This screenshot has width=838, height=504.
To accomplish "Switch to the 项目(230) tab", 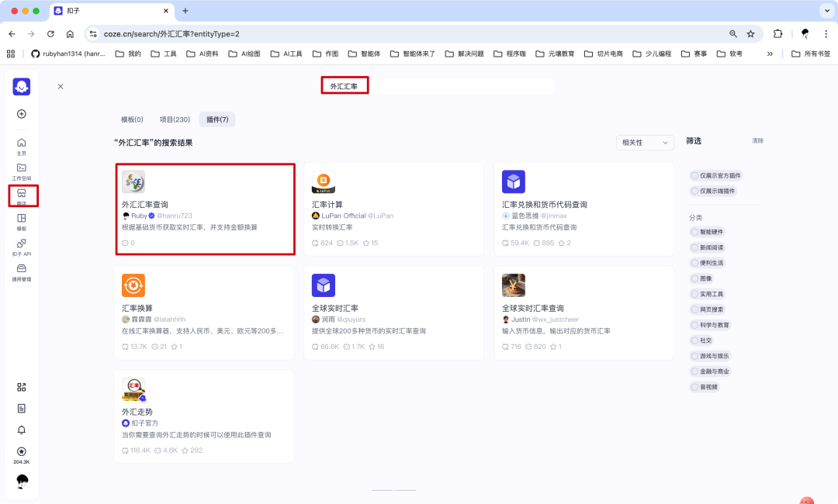I will [175, 119].
